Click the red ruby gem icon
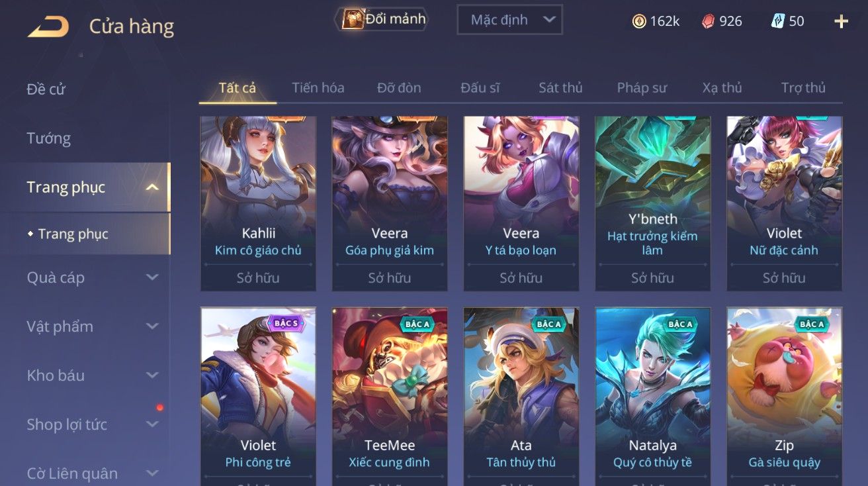Image resolution: width=868 pixels, height=486 pixels. [709, 21]
